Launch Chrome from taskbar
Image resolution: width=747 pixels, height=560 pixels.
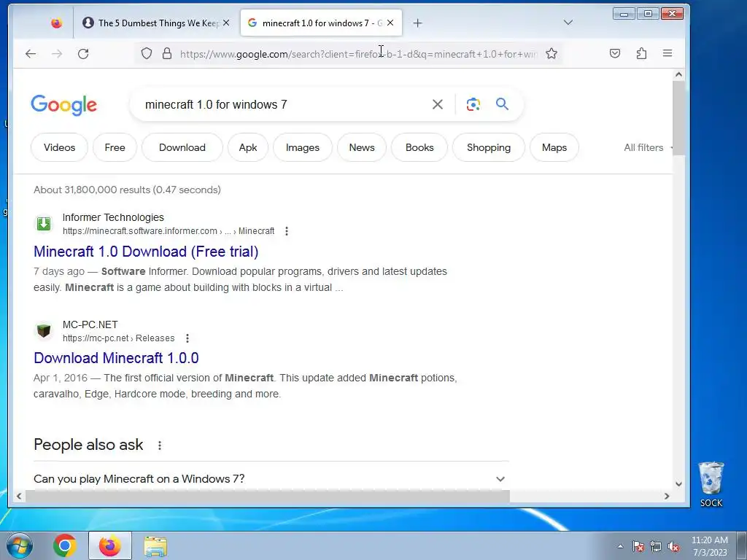(x=65, y=545)
